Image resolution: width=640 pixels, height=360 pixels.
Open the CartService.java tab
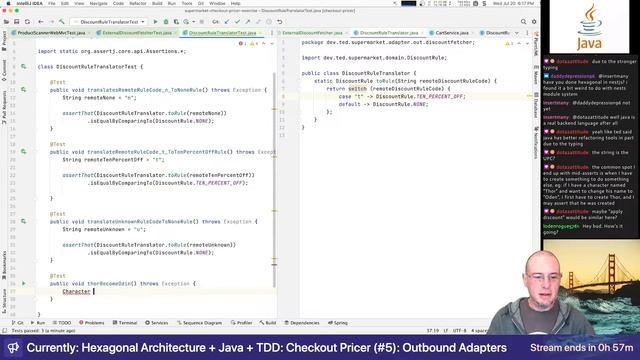(451, 33)
